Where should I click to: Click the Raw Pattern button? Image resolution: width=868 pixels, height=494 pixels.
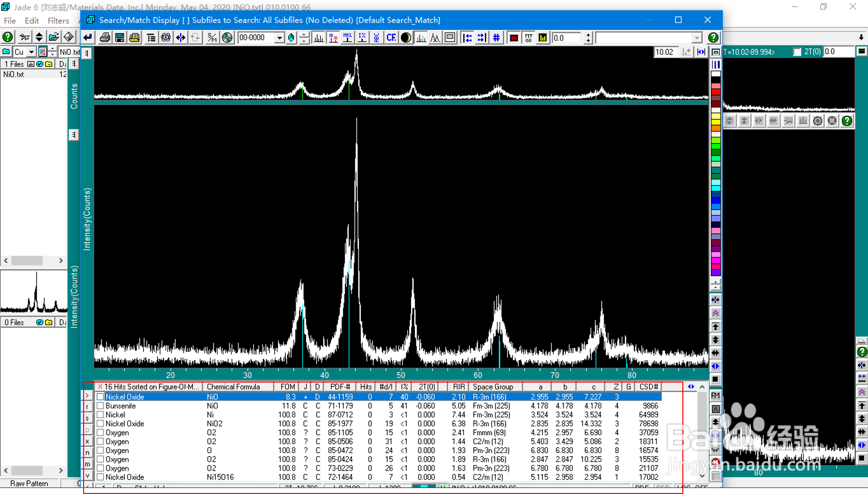pos(29,484)
